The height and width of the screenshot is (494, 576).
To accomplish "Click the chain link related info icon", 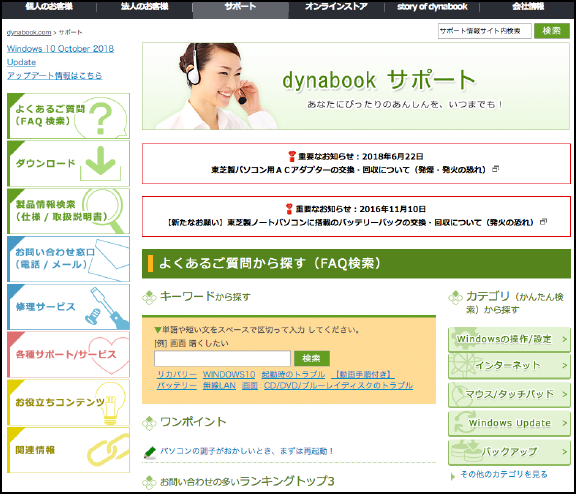I will [x=109, y=450].
